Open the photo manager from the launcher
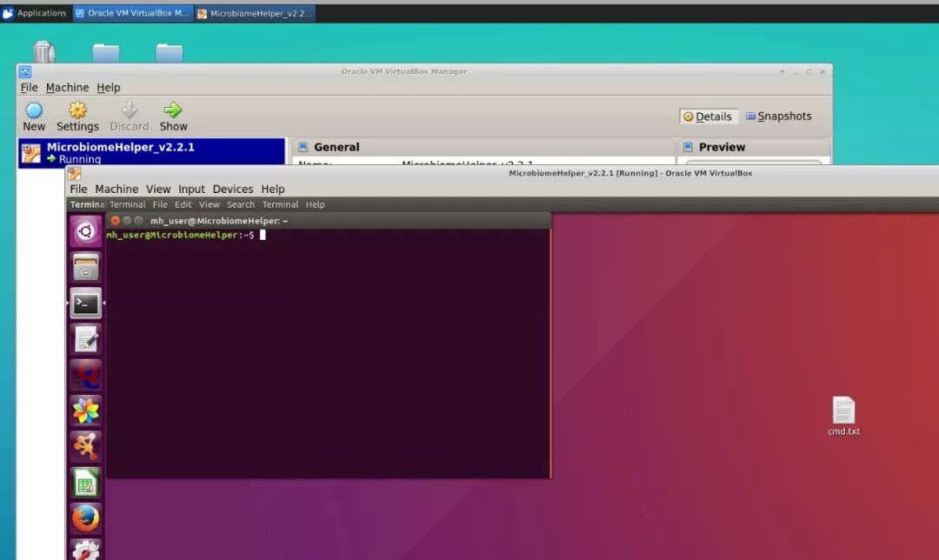939x560 pixels. point(85,410)
